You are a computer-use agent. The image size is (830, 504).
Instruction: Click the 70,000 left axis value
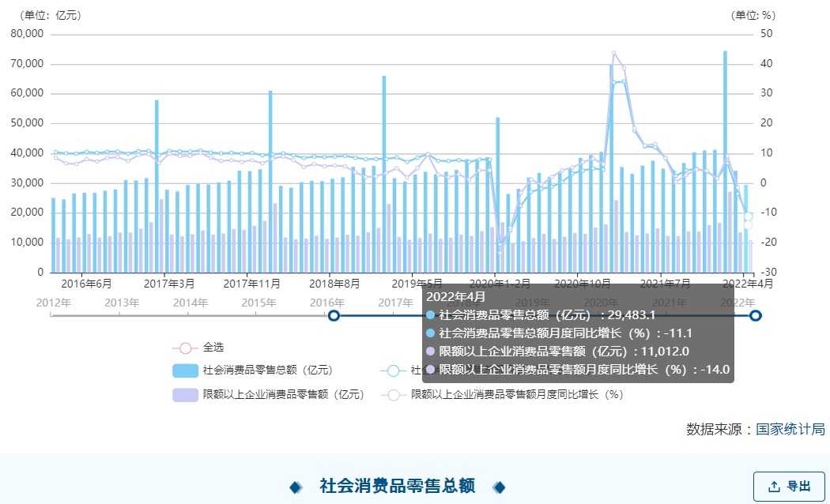(27, 64)
